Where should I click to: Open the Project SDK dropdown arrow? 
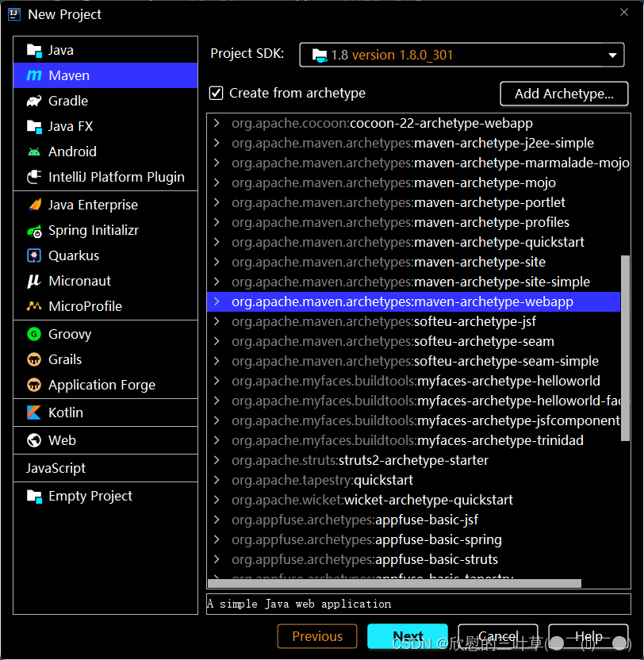coord(612,56)
